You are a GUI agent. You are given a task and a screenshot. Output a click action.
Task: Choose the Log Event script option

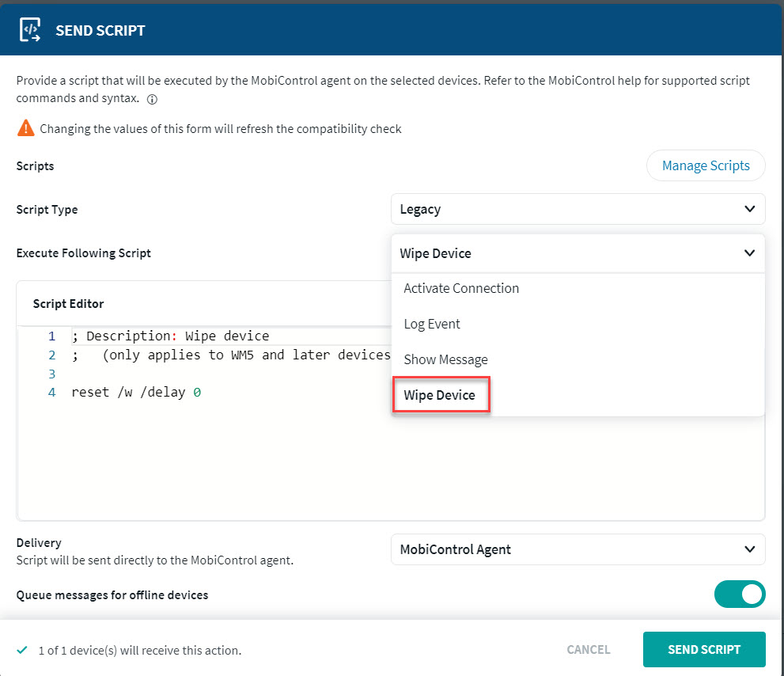(432, 324)
